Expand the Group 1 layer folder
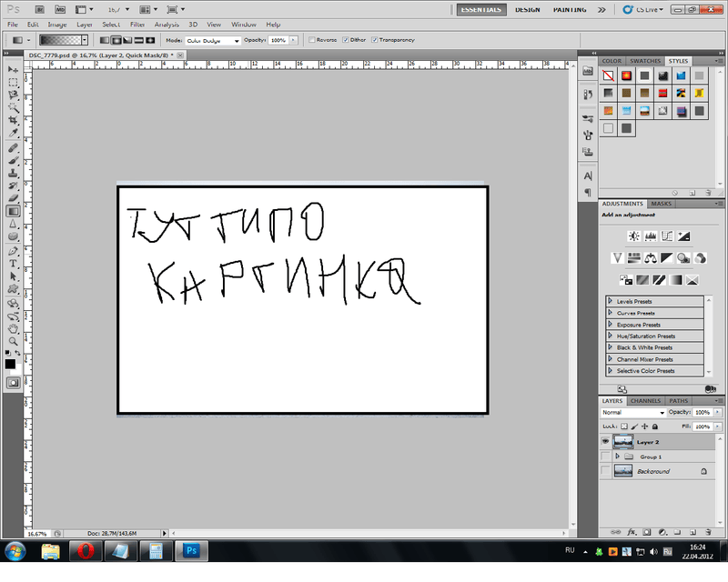This screenshot has height=582, width=728. (630, 457)
